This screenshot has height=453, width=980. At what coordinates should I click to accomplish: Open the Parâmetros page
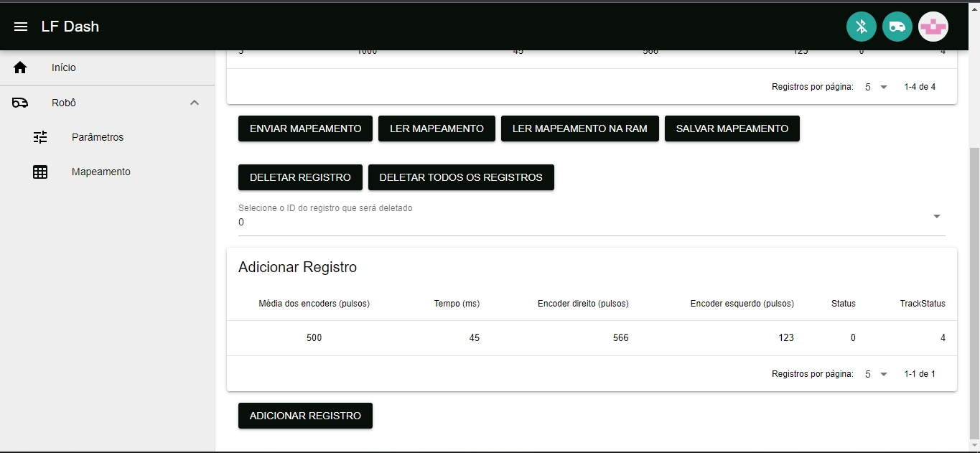pos(107,137)
